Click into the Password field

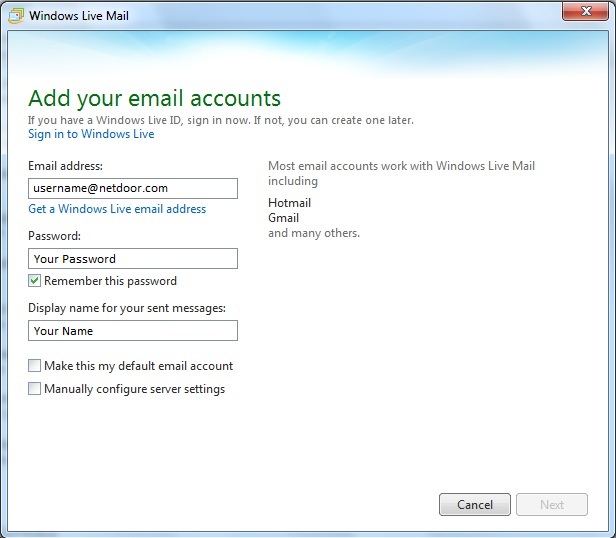[x=133, y=259]
